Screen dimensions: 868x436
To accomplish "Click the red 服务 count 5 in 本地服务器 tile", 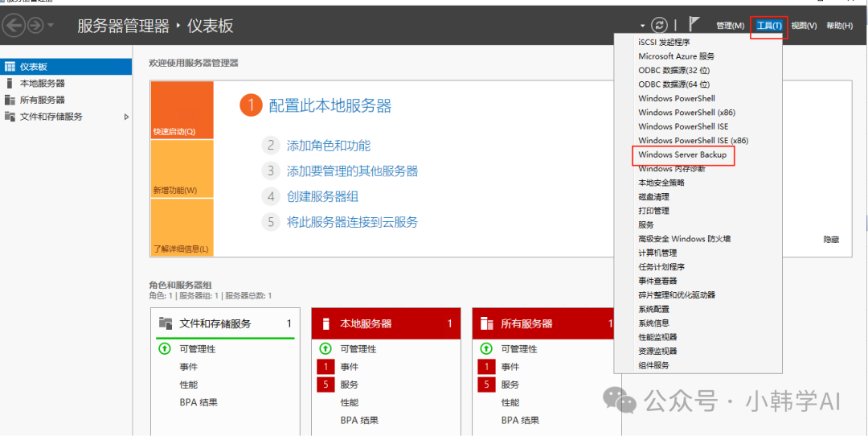I will coord(325,385).
